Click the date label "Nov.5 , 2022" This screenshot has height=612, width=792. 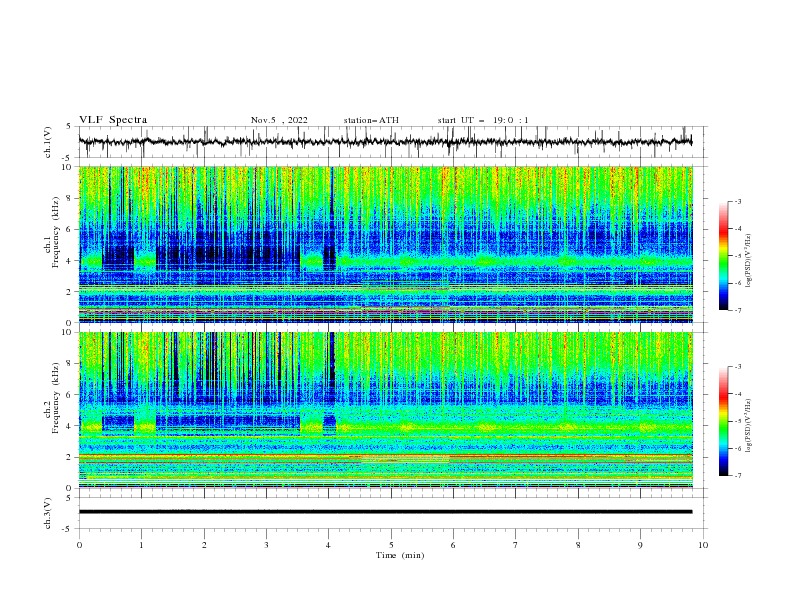point(279,120)
